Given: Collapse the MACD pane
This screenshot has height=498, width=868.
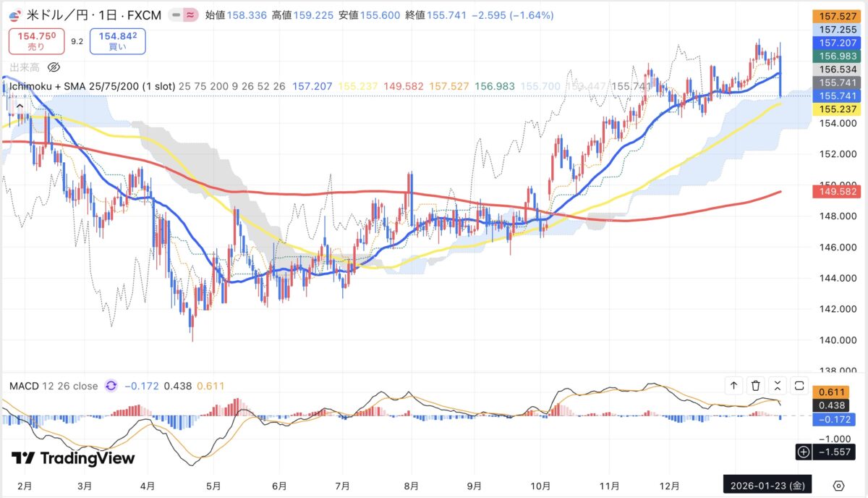Looking at the screenshot, I should click(x=778, y=386).
